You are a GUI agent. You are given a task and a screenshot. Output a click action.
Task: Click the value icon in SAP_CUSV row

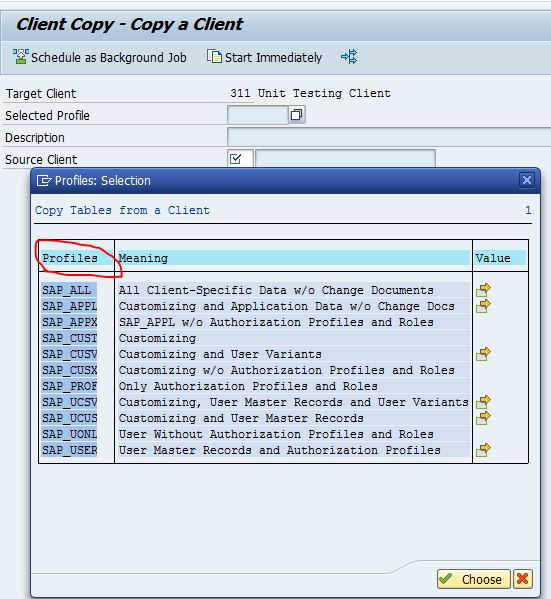483,355
